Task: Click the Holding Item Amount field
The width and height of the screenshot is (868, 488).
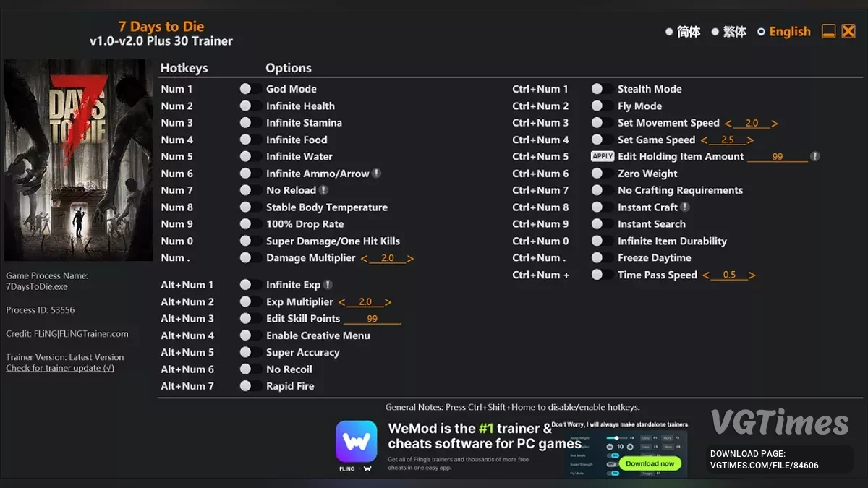Action: [778, 156]
